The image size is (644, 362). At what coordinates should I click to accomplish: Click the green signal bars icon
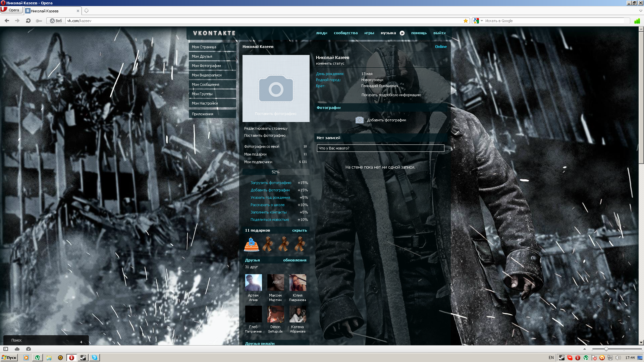637,21
